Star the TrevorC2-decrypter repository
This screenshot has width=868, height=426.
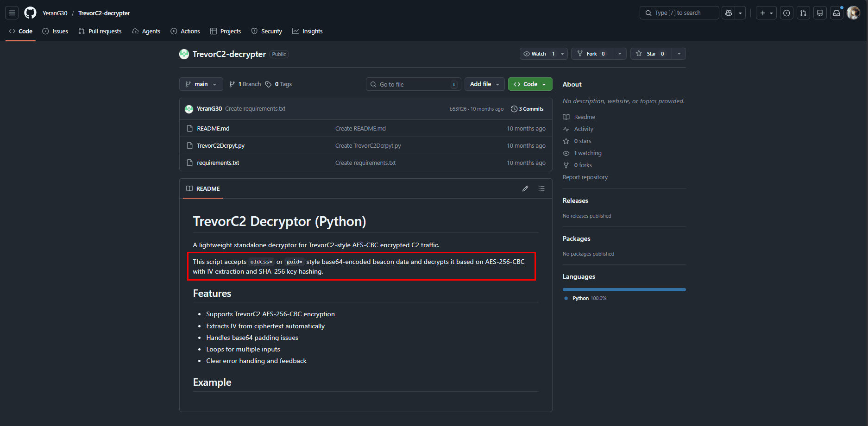[651, 54]
